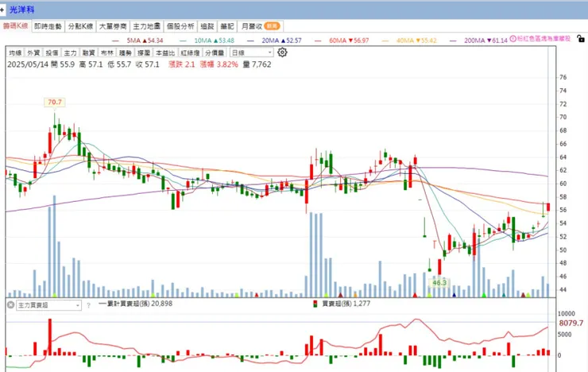The height and width of the screenshot is (372, 588).
Task: Click the 40MA 55.42 legend entry
Action: click(x=409, y=41)
